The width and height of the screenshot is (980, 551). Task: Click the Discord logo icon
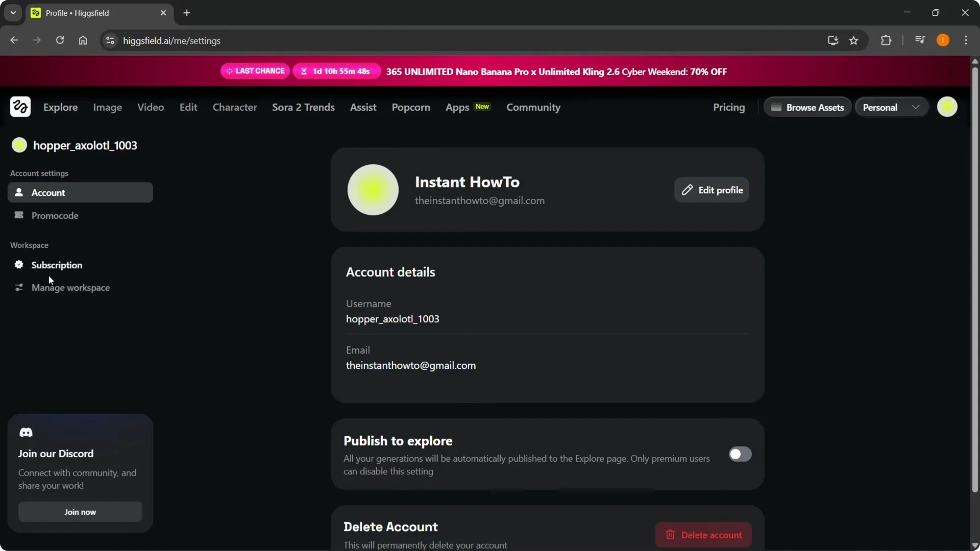[x=26, y=432]
